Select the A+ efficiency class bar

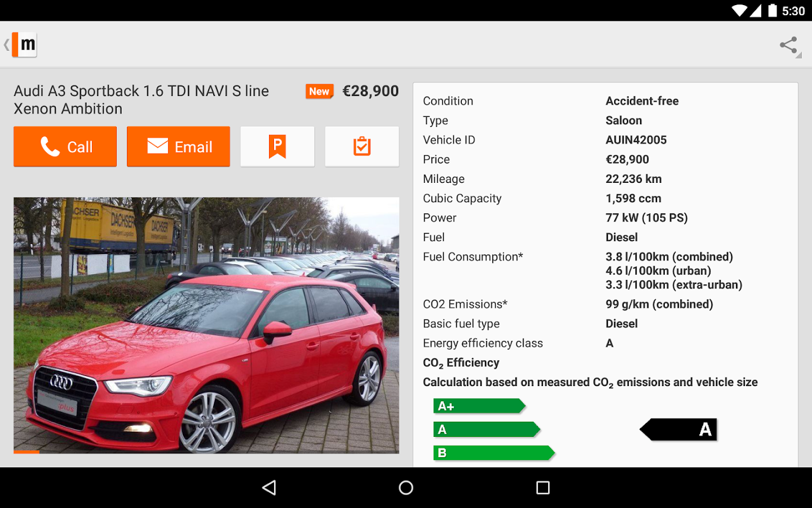click(479, 406)
